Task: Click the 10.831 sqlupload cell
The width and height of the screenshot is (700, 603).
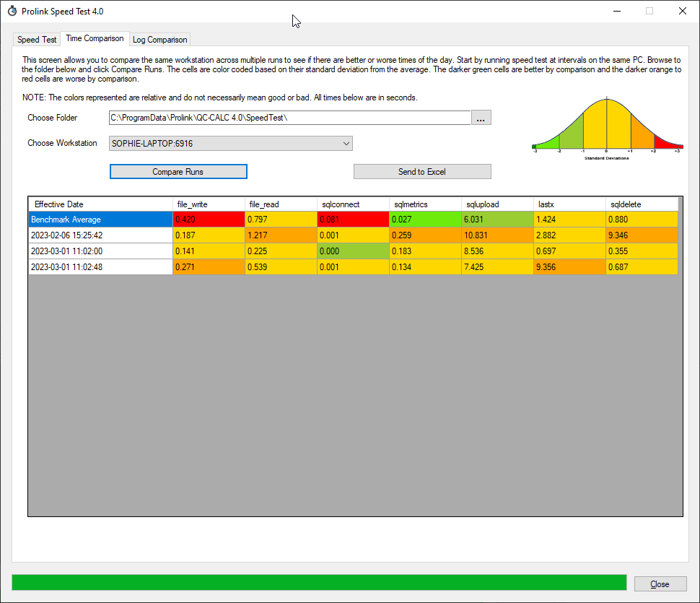Action: (x=497, y=235)
